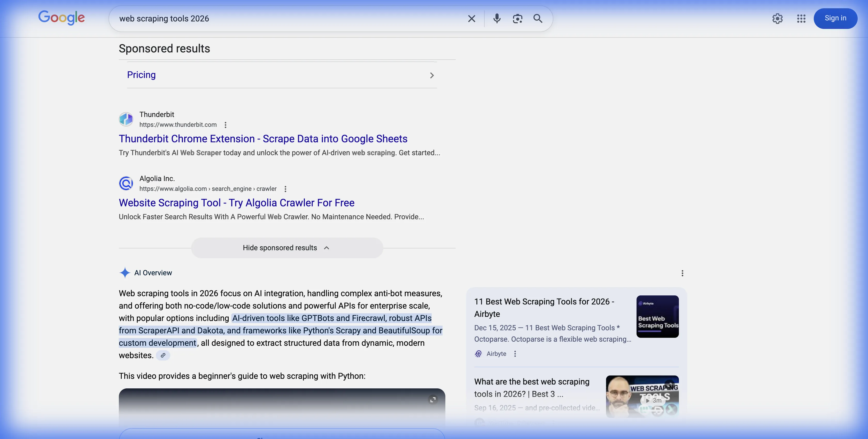The height and width of the screenshot is (439, 868).
Task: Click the Google logo
Action: (62, 18)
